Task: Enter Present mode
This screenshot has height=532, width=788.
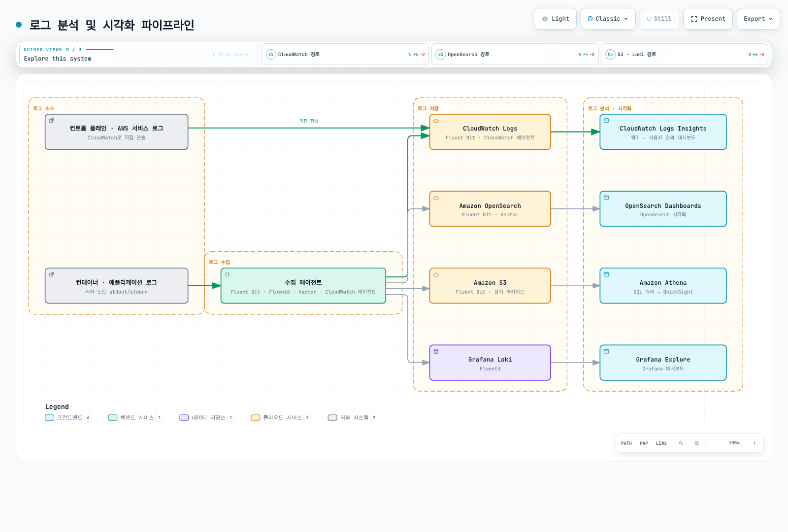Action: pyautogui.click(x=708, y=19)
